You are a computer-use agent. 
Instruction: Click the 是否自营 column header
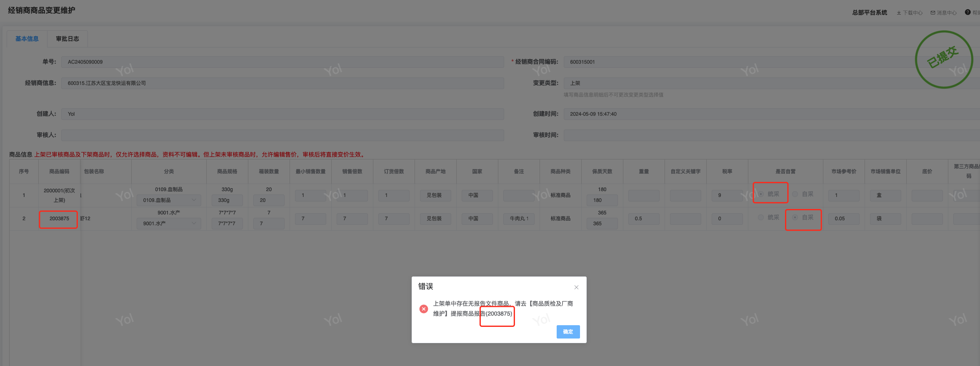pyautogui.click(x=785, y=172)
